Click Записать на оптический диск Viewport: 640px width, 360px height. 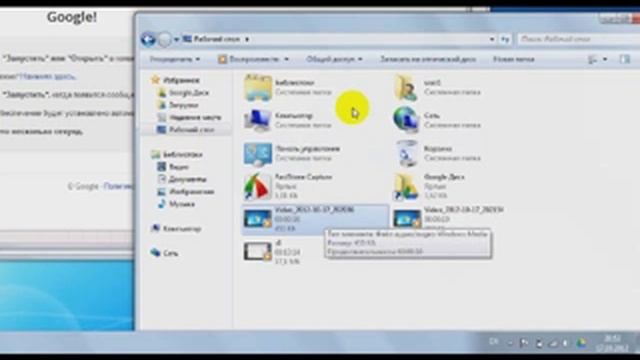click(x=428, y=59)
